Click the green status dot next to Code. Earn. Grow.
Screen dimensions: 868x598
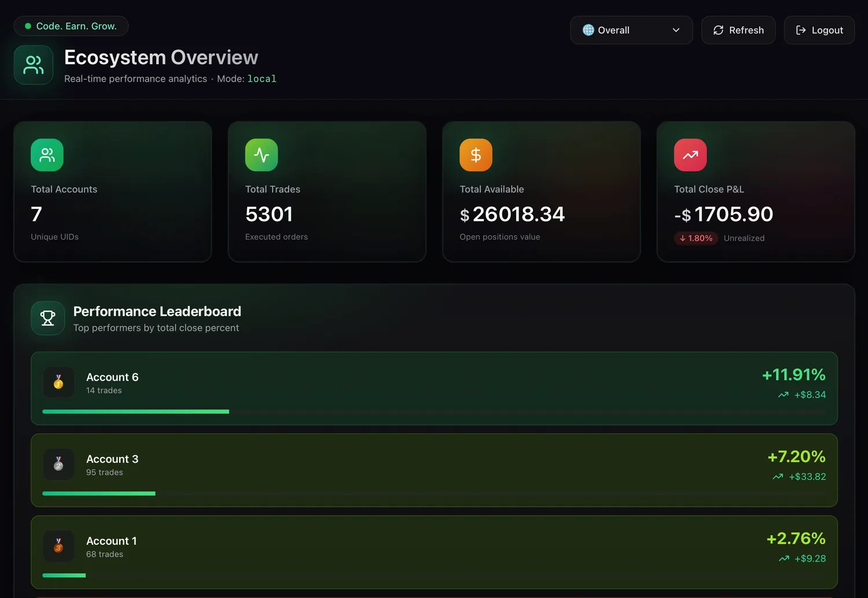(x=27, y=25)
